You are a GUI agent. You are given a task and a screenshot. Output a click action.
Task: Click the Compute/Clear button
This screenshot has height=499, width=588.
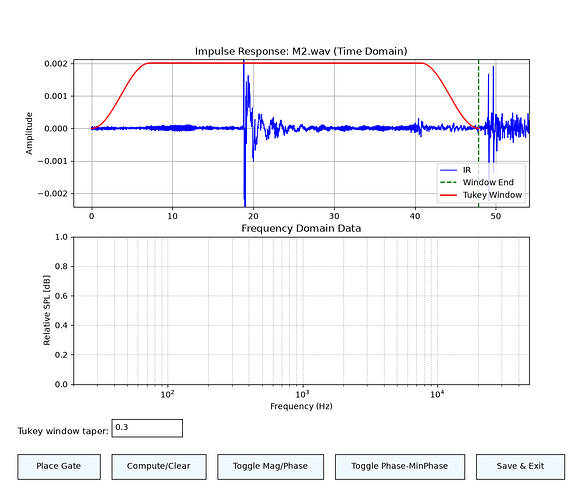pyautogui.click(x=159, y=466)
